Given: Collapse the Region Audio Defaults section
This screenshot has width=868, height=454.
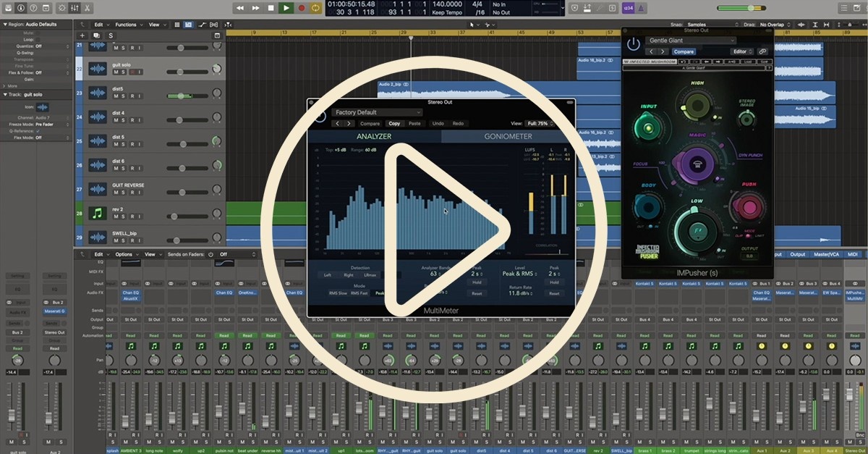Looking at the screenshot, I should 4,24.
